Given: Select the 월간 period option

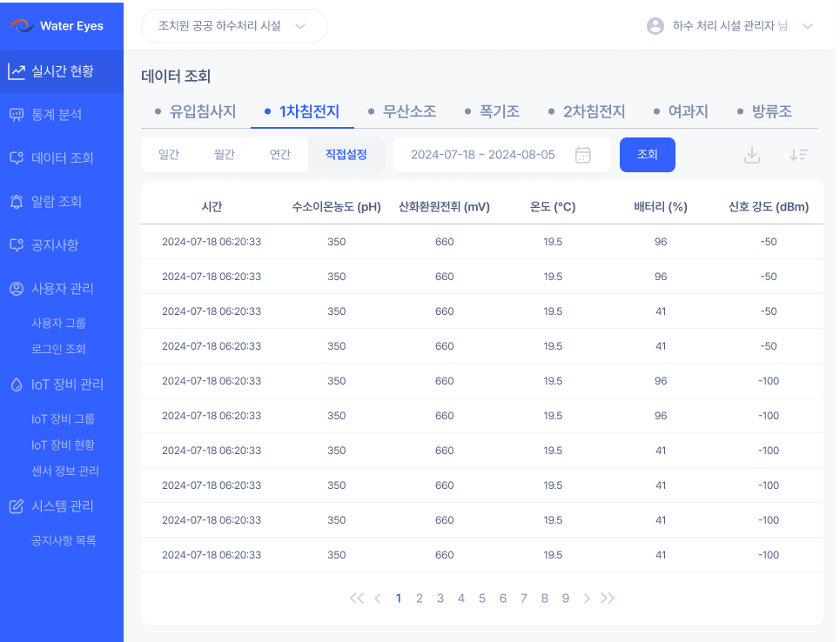Looking at the screenshot, I should click(225, 155).
